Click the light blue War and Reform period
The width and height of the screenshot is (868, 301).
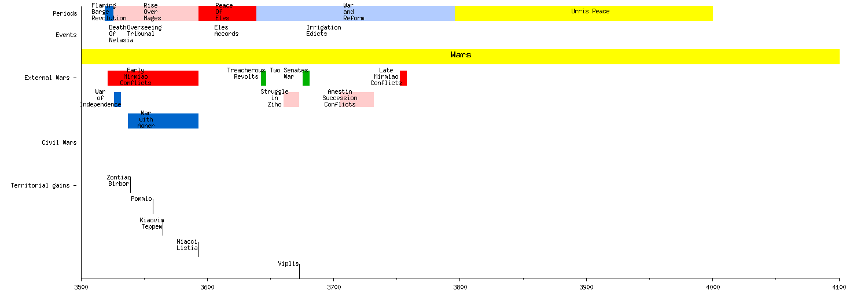[355, 13]
